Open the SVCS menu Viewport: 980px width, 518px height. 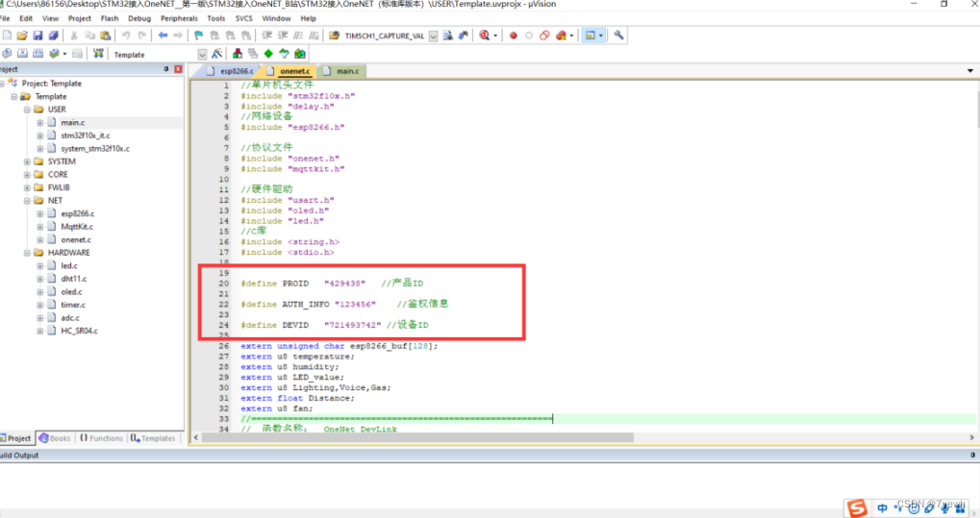[x=243, y=19]
